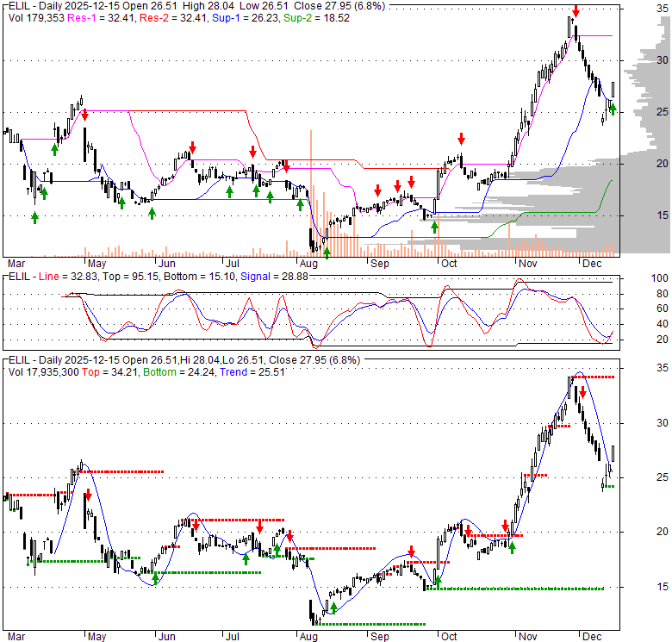Click the Line = 32.83 oscillator readout
Viewport: 672px width, 642px height.
pyautogui.click(x=67, y=277)
